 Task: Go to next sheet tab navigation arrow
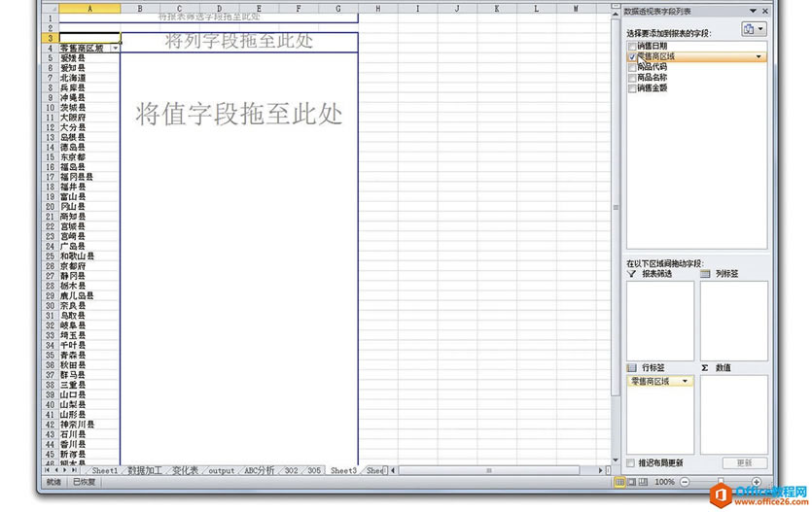(x=65, y=470)
